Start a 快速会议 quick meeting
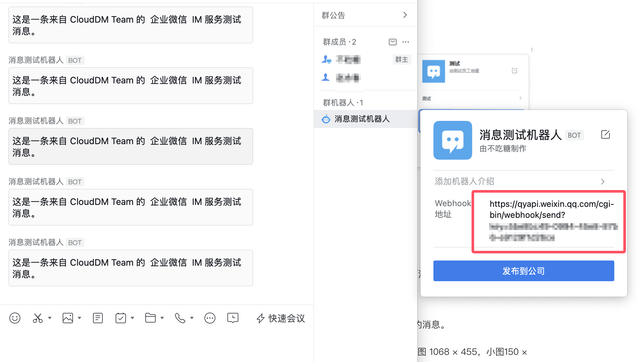The width and height of the screenshot is (644, 362). pyautogui.click(x=281, y=318)
